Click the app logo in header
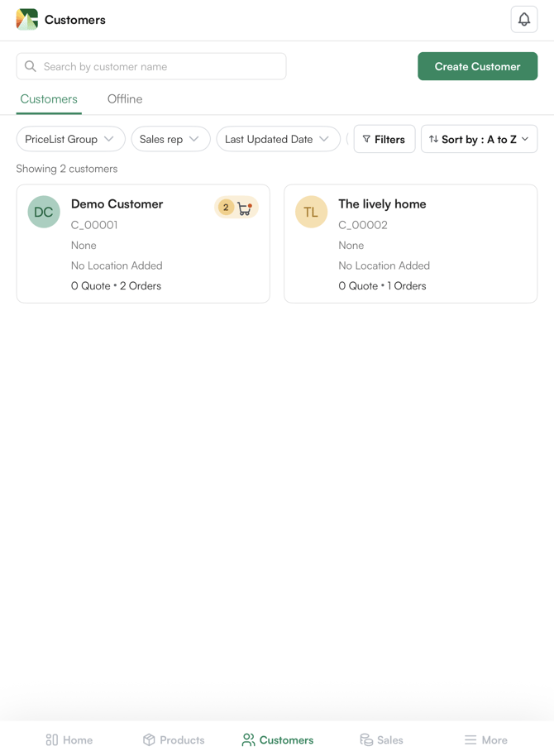554x756 pixels. coord(27,20)
